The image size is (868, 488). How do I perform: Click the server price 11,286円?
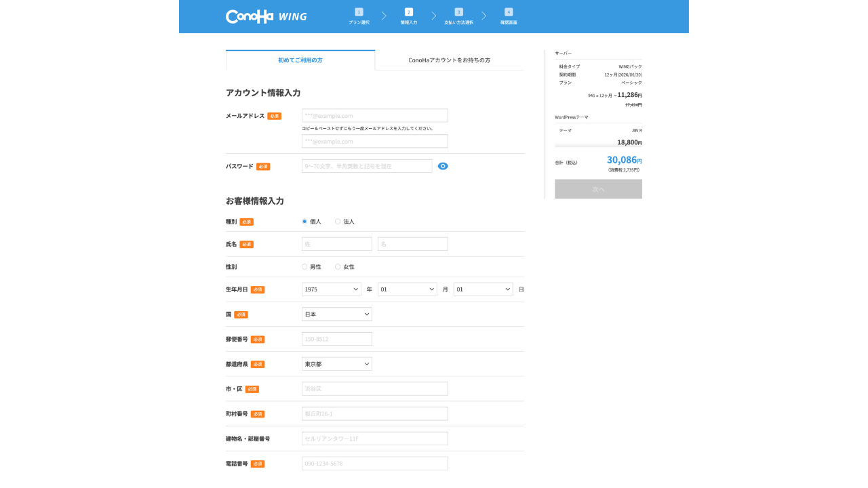(629, 95)
